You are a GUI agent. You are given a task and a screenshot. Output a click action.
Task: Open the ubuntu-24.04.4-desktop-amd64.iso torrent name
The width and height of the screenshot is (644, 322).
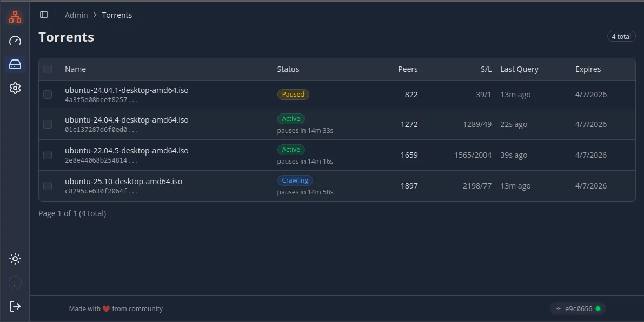pyautogui.click(x=127, y=120)
